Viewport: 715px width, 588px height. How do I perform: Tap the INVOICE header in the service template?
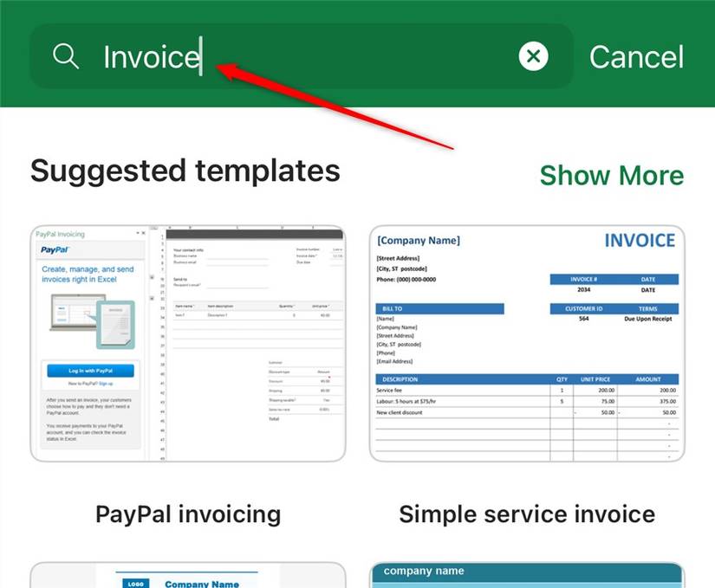640,240
